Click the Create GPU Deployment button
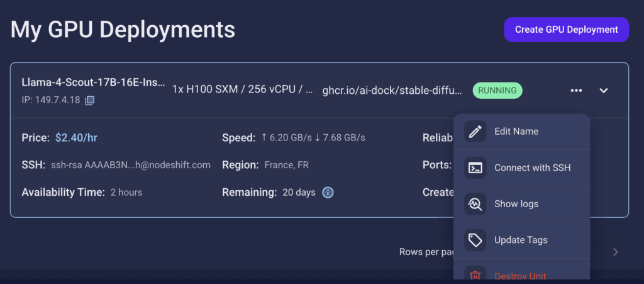The width and height of the screenshot is (644, 284). coord(567,30)
